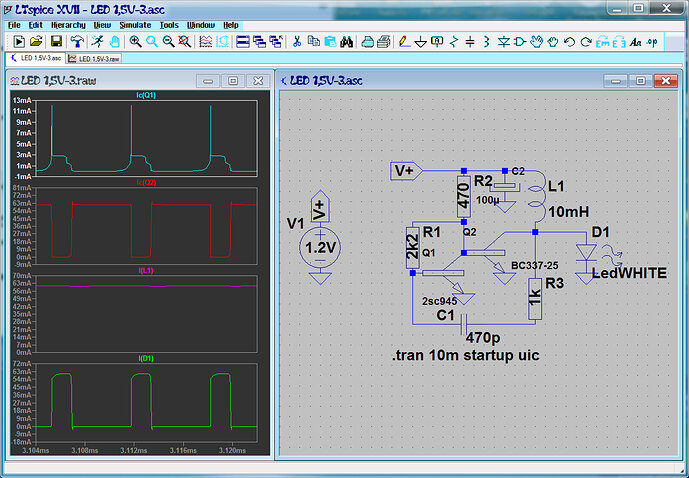This screenshot has height=478, width=689.
Task: Open the File menu
Action: pos(14,25)
